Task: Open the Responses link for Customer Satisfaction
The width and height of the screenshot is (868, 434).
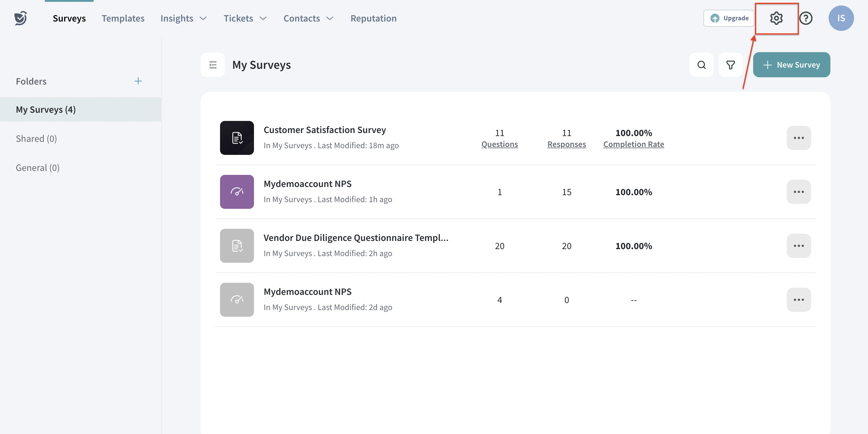Action: (566, 144)
